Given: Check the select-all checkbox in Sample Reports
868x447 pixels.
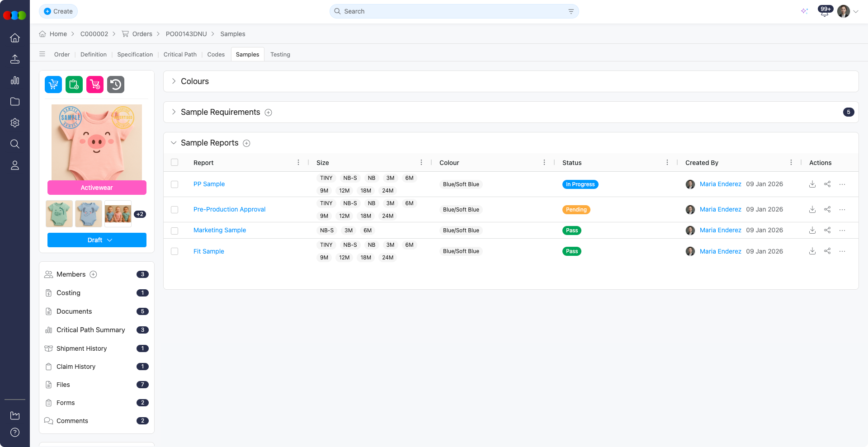Looking at the screenshot, I should click(x=175, y=162).
